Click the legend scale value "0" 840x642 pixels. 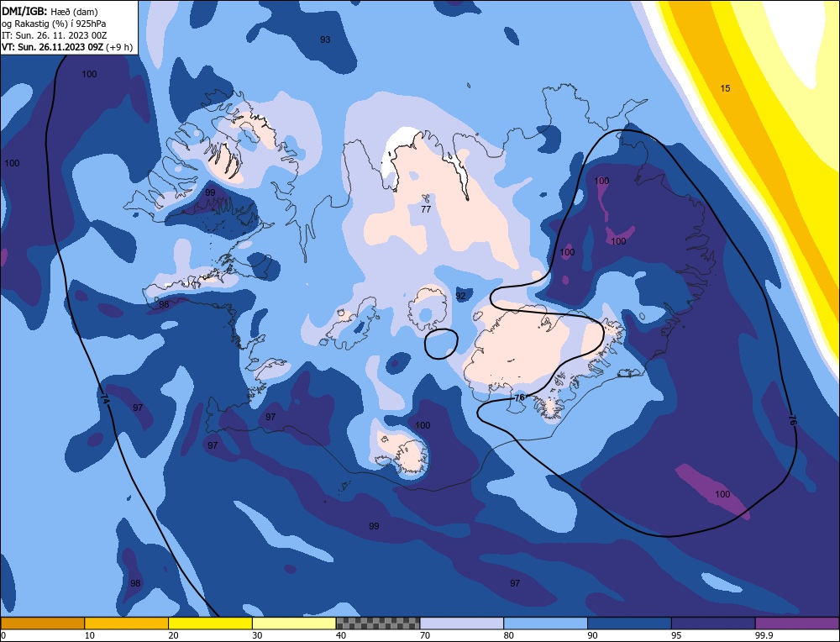tap(3, 635)
